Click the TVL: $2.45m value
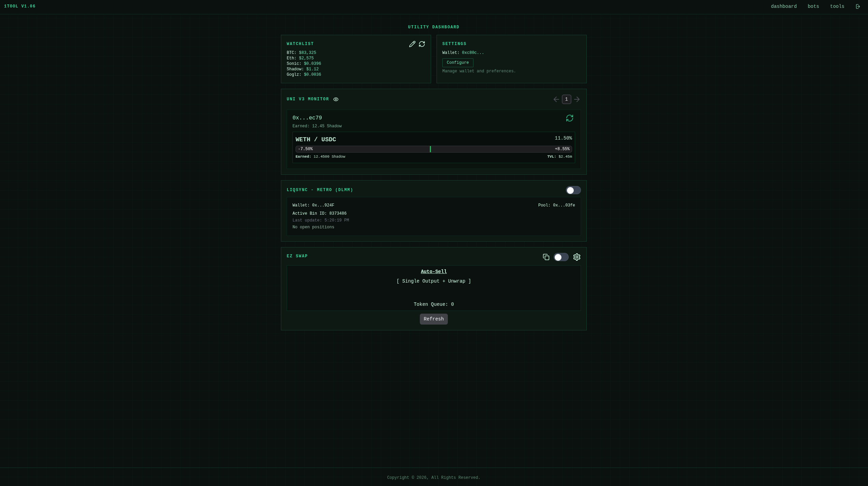The width and height of the screenshot is (868, 486). (559, 157)
